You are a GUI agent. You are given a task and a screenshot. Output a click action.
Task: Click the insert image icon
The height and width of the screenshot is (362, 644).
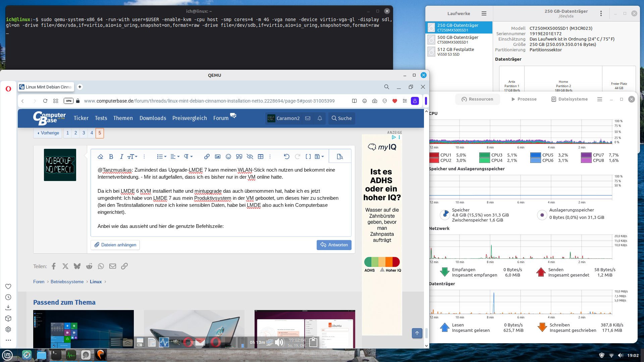coord(218,157)
